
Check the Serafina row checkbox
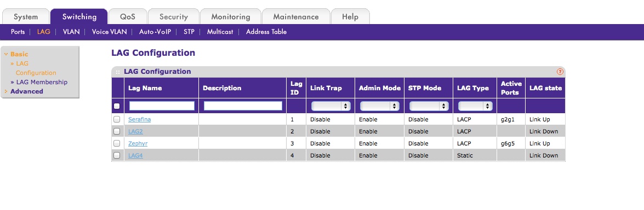coord(117,119)
